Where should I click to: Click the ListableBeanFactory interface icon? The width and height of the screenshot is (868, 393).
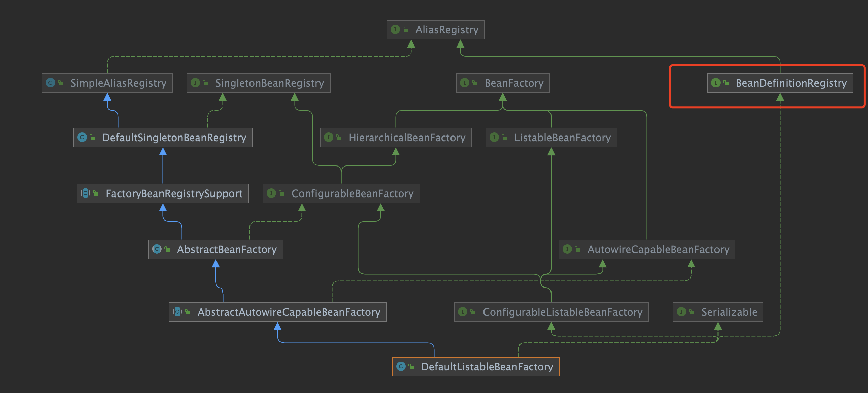[494, 137]
